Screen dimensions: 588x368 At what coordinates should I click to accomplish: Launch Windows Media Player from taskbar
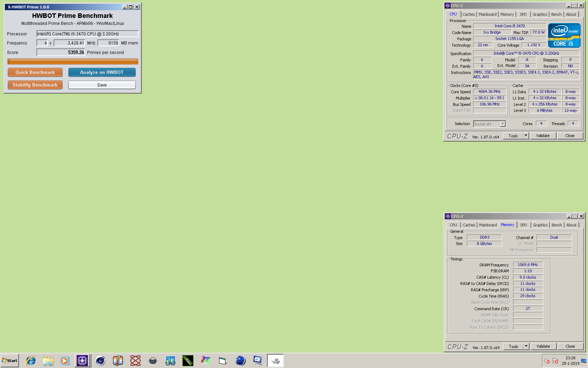click(x=65, y=361)
